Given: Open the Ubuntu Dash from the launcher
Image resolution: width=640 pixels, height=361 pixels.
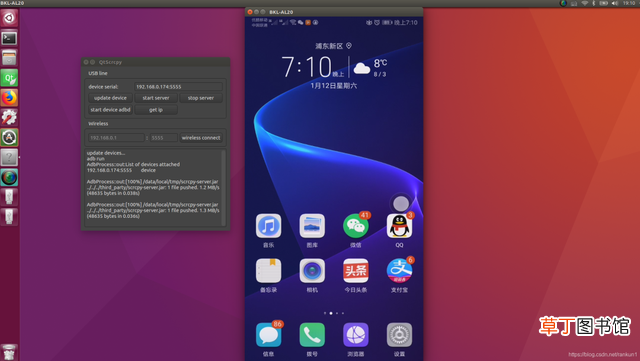Looking at the screenshot, I should pyautogui.click(x=9, y=18).
